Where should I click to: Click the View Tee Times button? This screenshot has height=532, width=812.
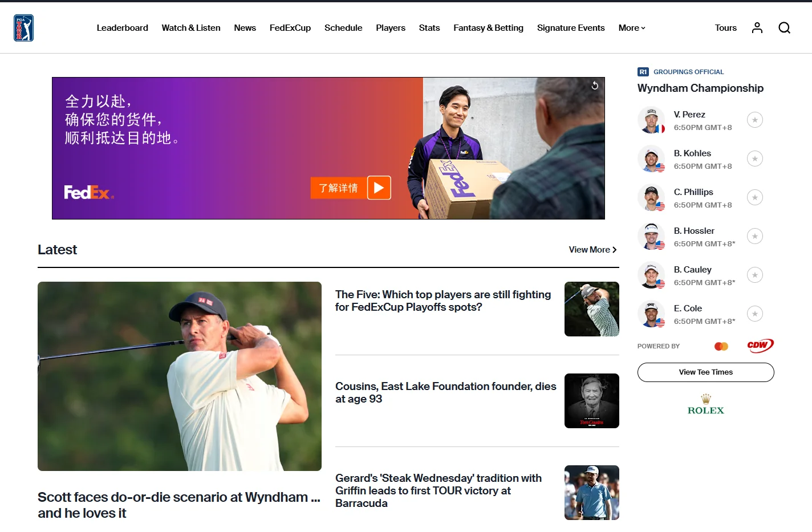point(706,372)
